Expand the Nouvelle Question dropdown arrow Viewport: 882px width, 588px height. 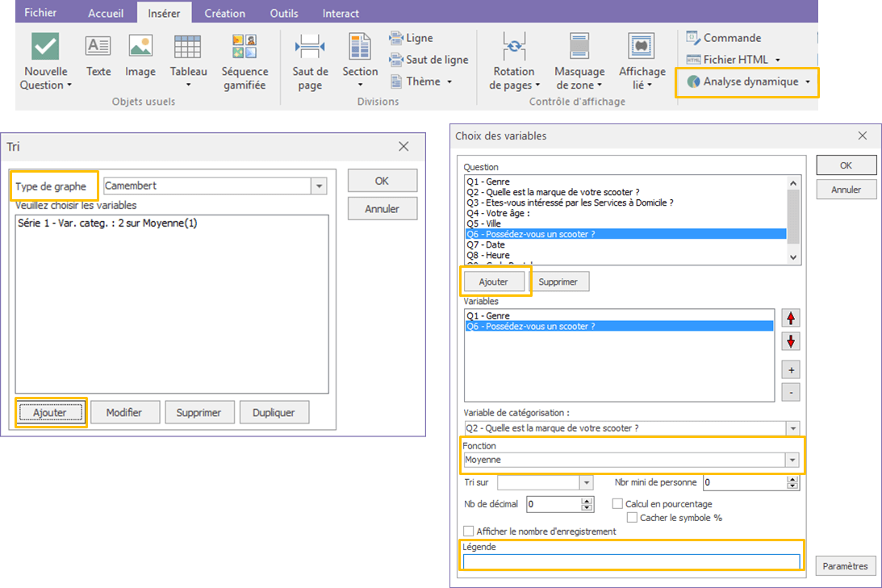click(69, 85)
